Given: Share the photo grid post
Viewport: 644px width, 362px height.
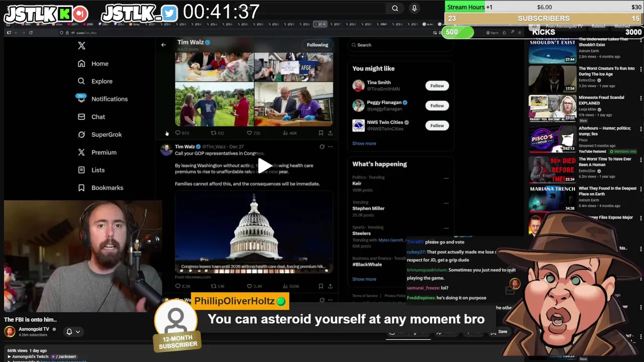Looking at the screenshot, I should pyautogui.click(x=330, y=133).
